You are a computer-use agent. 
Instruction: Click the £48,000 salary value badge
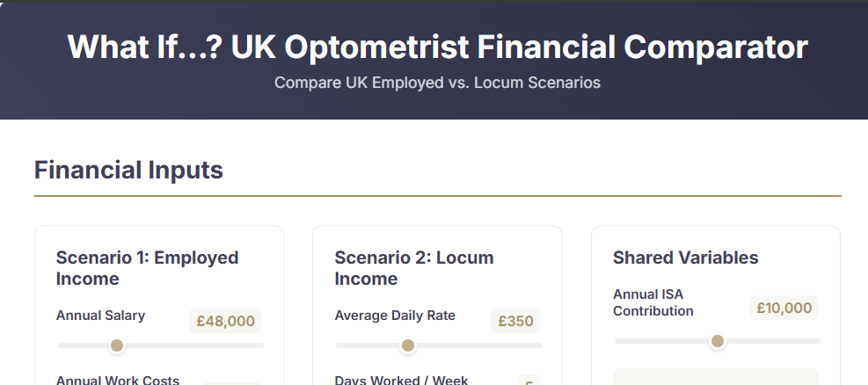[225, 321]
